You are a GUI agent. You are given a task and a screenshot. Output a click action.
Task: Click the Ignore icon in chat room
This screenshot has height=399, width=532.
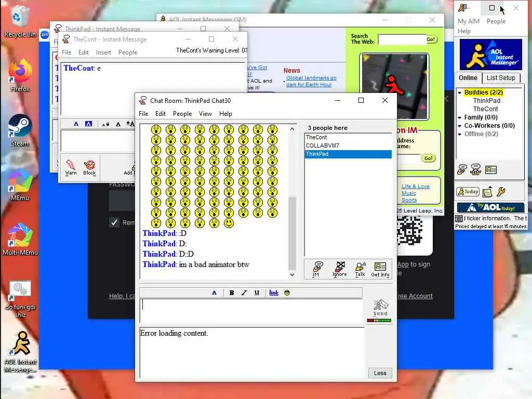point(340,270)
